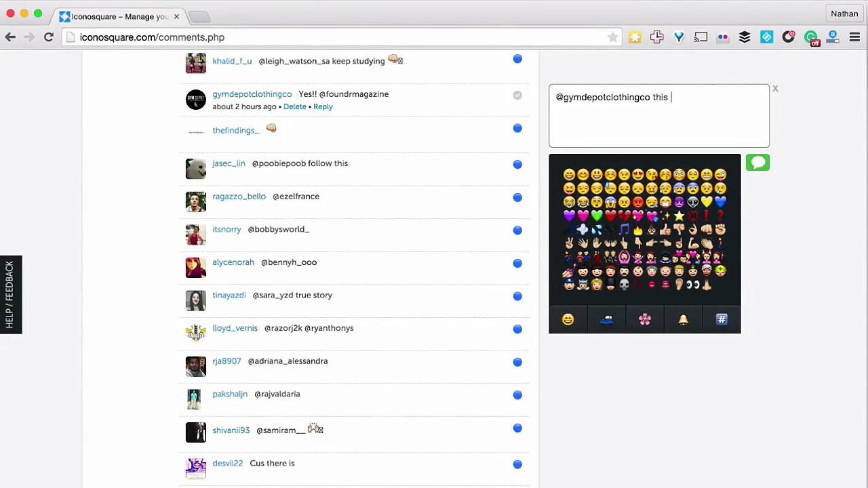Select the Iconosquare browser tab
868x488 pixels.
pos(120,16)
